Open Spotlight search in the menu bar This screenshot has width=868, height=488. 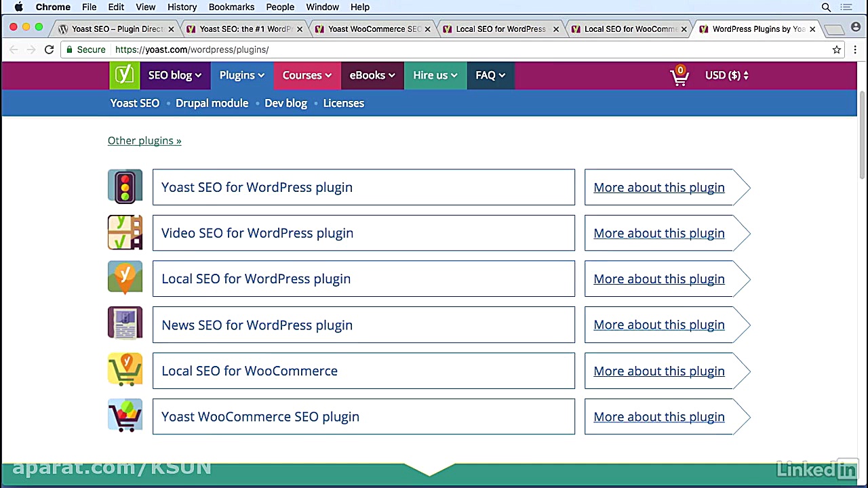coord(826,7)
